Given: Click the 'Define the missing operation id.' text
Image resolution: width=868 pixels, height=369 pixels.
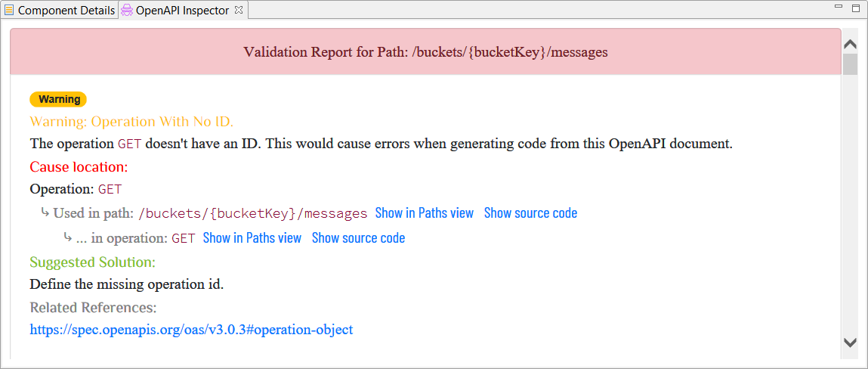Looking at the screenshot, I should click(x=127, y=285).
